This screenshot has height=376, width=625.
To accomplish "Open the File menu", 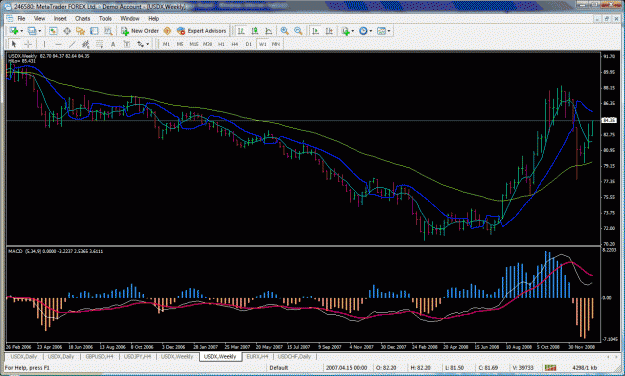I will 21,18.
